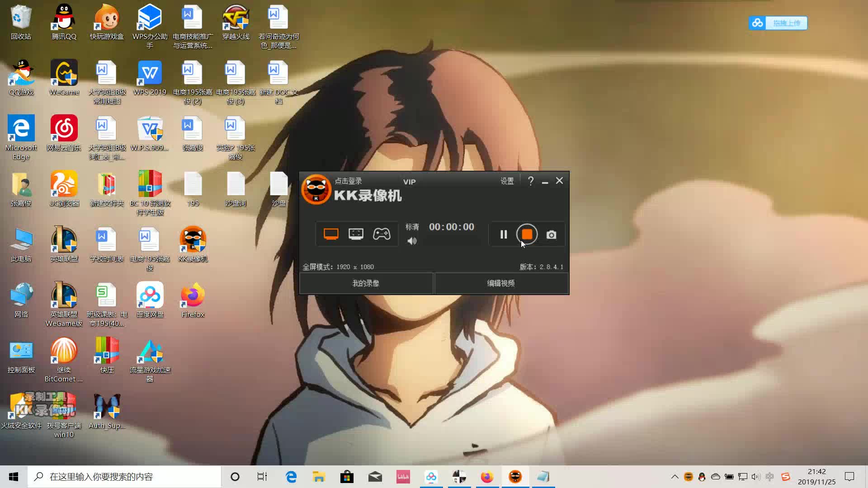Select the WPS办公助手 desktop icon
868x488 pixels.
click(x=150, y=26)
